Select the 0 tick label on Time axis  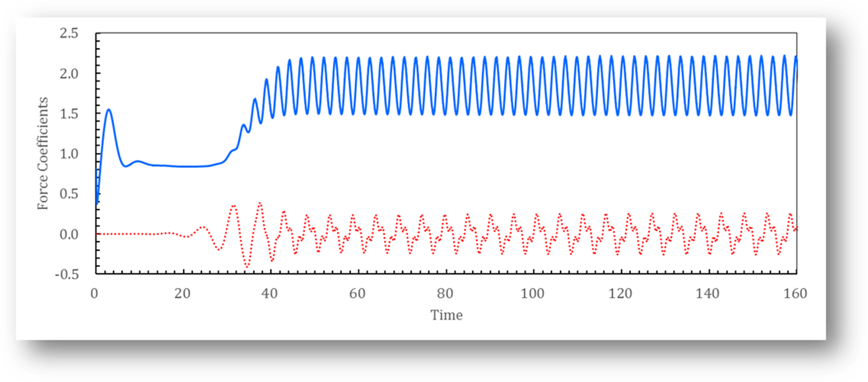click(95, 293)
